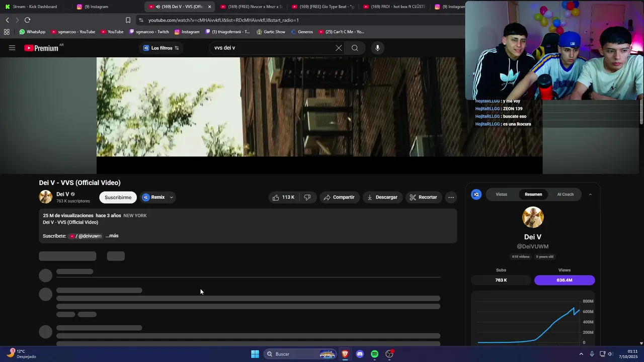This screenshot has height=362, width=644.
Task: Open the tray volume icon
Action: [610, 354]
